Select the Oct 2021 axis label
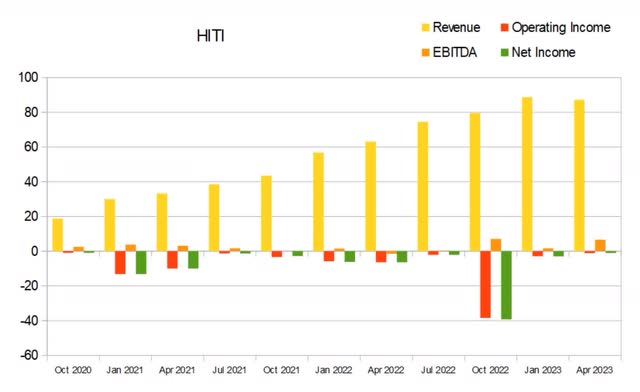The width and height of the screenshot is (640, 392). [x=281, y=370]
